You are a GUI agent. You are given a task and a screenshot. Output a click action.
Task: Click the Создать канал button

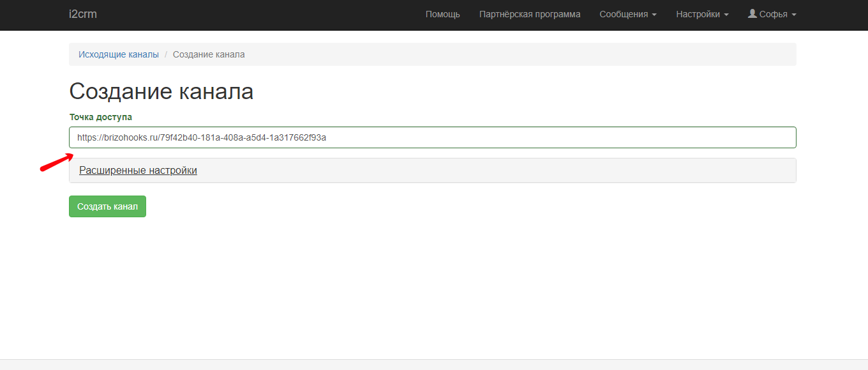click(x=107, y=206)
